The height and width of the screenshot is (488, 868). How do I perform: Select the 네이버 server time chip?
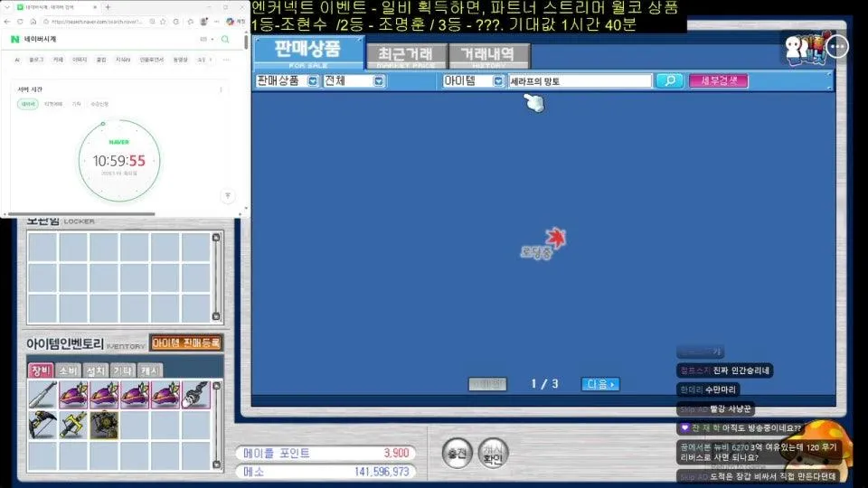coord(28,104)
